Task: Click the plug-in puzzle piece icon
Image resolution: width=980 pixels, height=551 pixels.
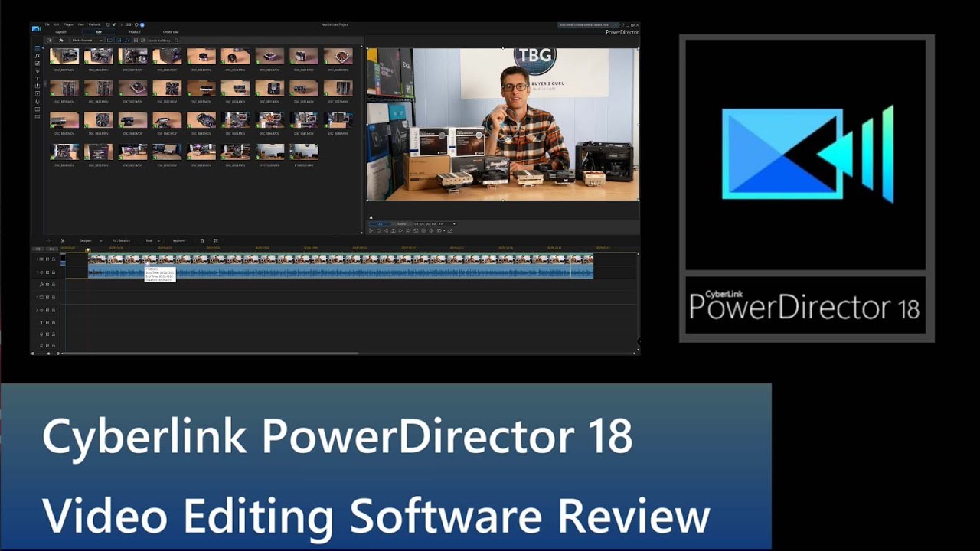Action: pyautogui.click(x=61, y=40)
